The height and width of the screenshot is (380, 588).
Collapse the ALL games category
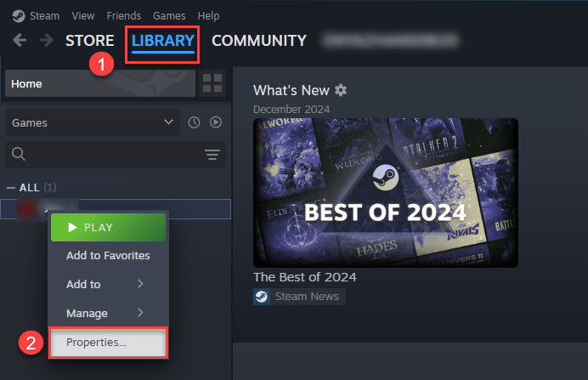[x=11, y=188]
